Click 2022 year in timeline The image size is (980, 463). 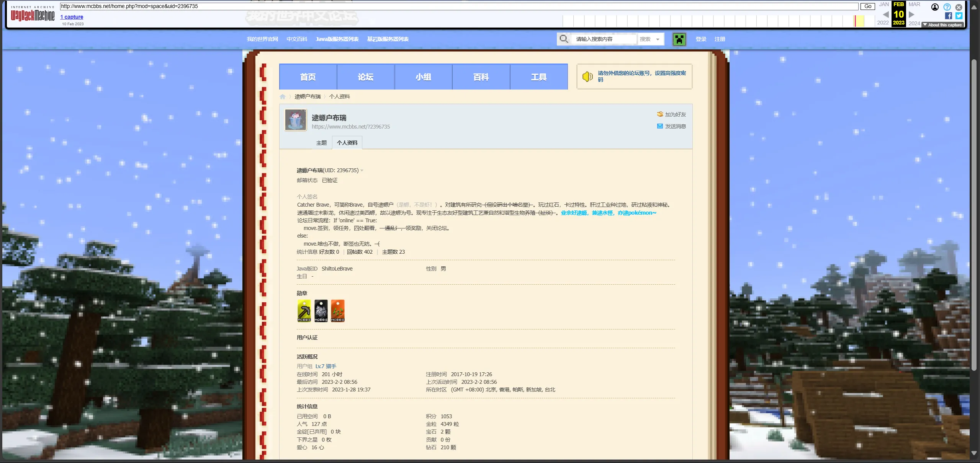883,23
